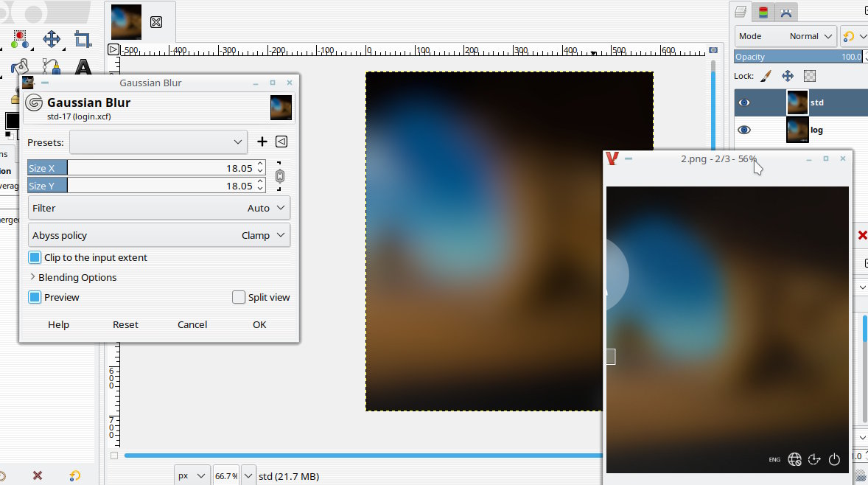Toggle the Size X/Y chain link
The image size is (868, 485).
[279, 177]
